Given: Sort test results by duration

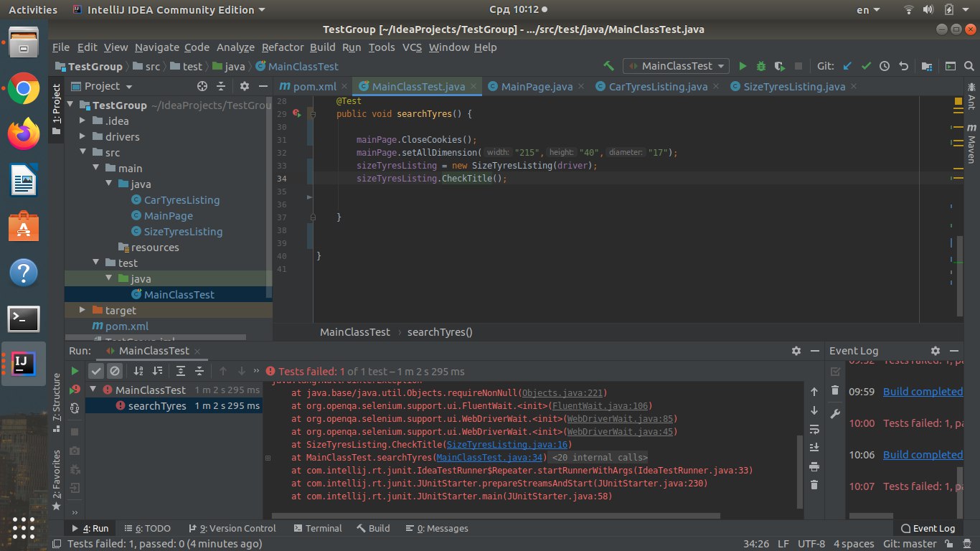Looking at the screenshot, I should (x=157, y=371).
